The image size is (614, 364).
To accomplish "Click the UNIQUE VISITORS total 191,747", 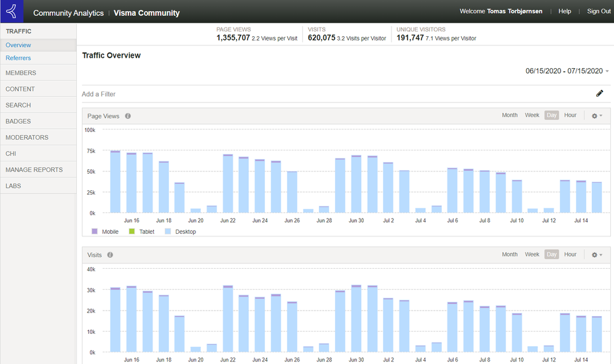I will pyautogui.click(x=410, y=38).
